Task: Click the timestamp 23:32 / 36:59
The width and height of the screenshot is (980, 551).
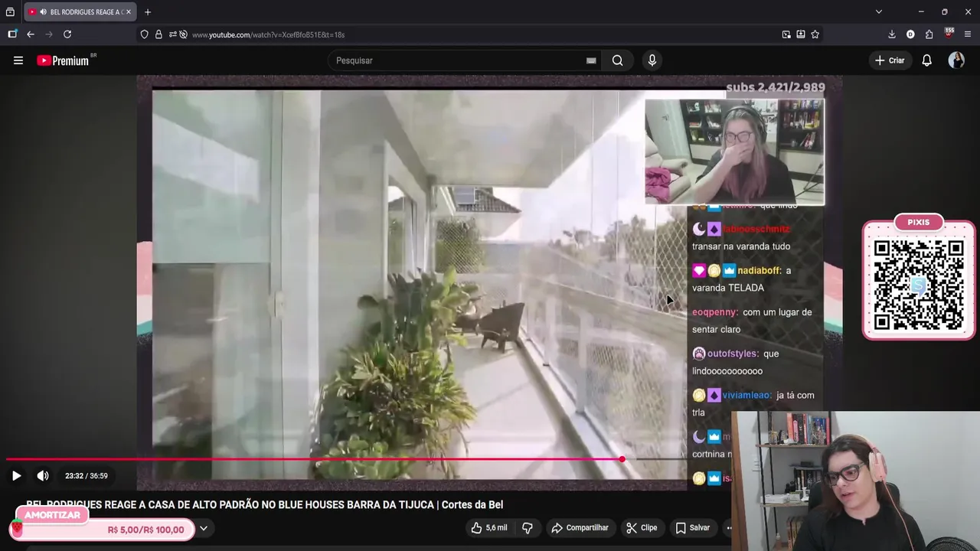Action: 87,475
